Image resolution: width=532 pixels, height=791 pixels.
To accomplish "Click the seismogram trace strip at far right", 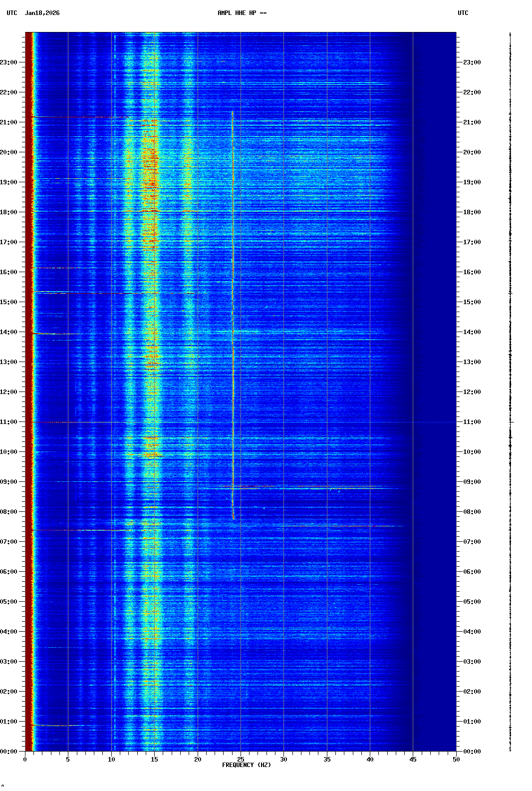I will [510, 392].
